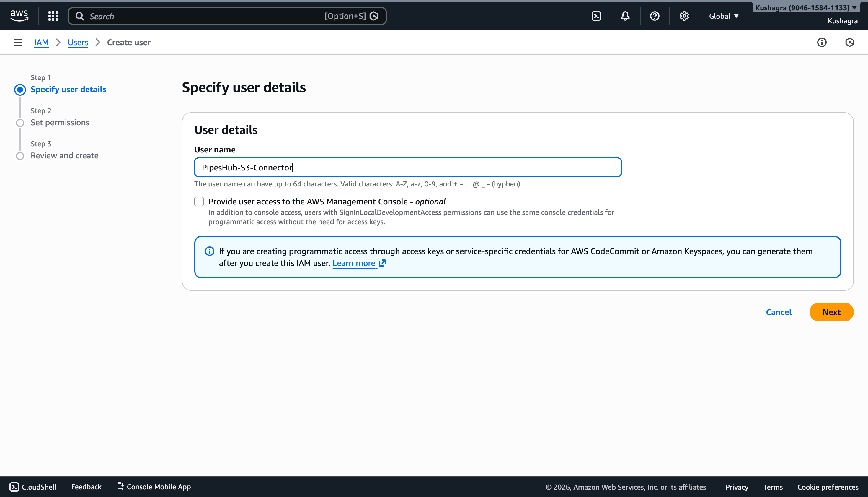Select the Step 3 Review and create indicator

point(20,156)
